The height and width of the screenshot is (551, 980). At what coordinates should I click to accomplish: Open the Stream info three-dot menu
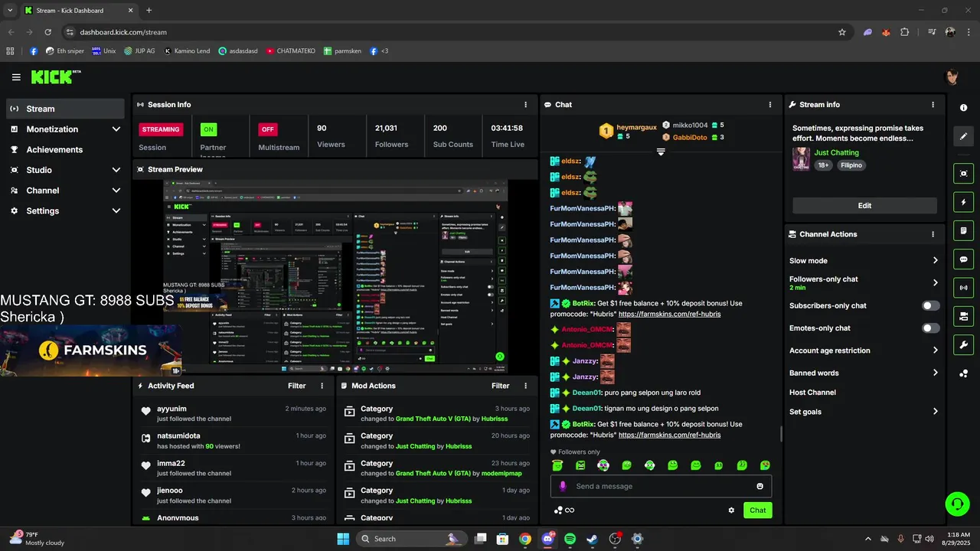pyautogui.click(x=933, y=105)
